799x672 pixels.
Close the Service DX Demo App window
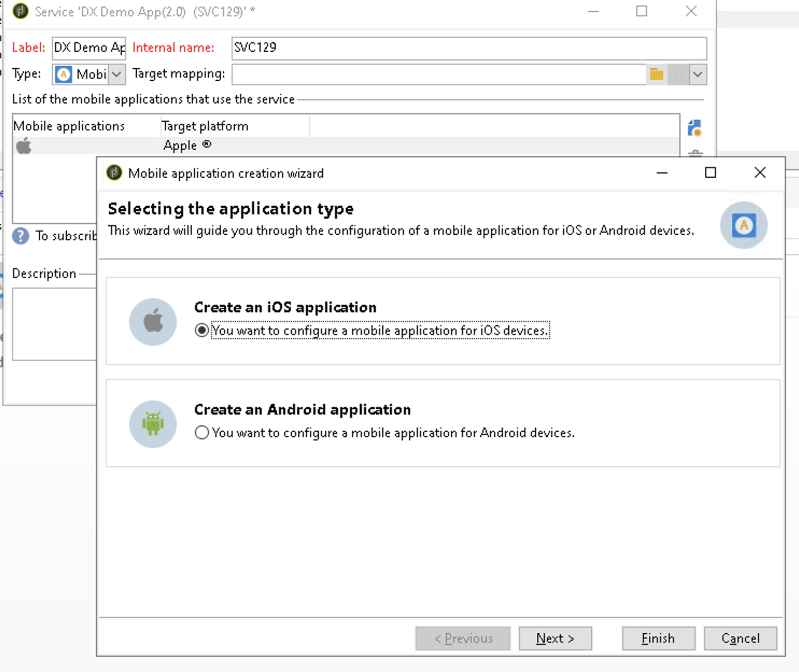click(x=691, y=11)
